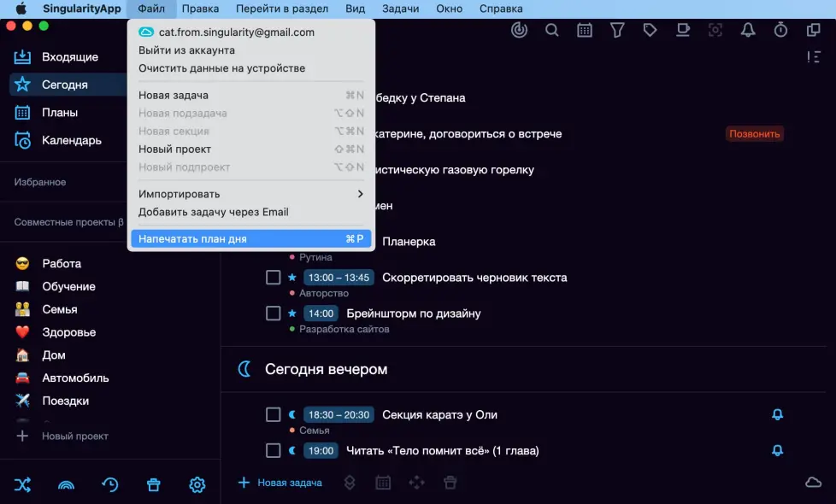Viewport: 836px width, 504px height.
Task: Complete the task 'Секция каратэ у Оли'
Action: [x=274, y=413]
